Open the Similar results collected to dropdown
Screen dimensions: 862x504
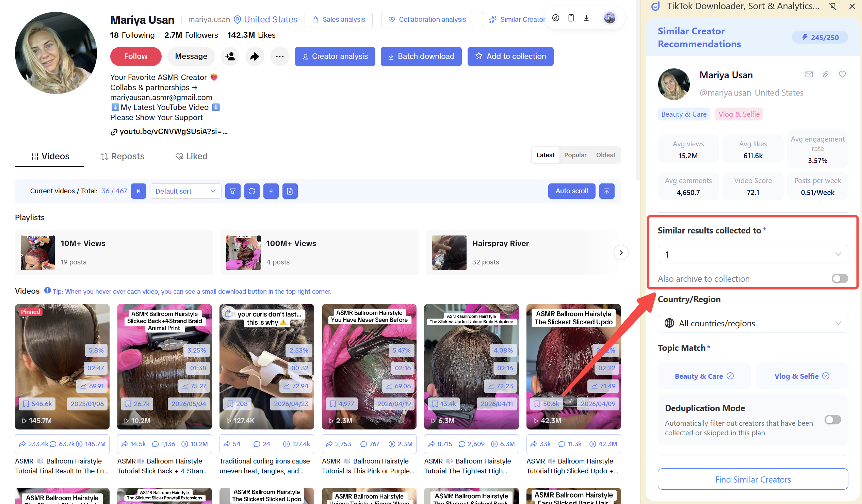click(752, 254)
